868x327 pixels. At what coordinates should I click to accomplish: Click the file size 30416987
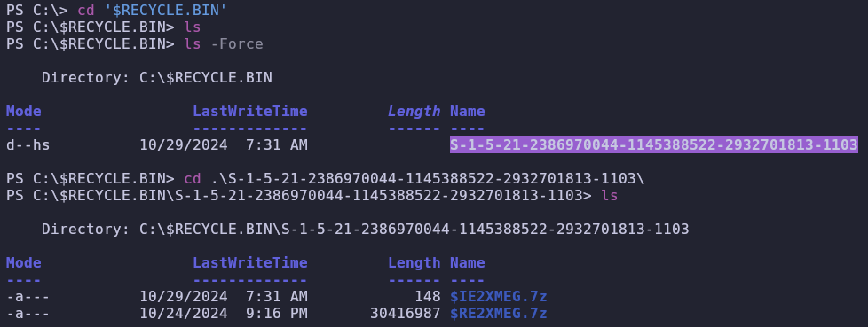(x=406, y=314)
